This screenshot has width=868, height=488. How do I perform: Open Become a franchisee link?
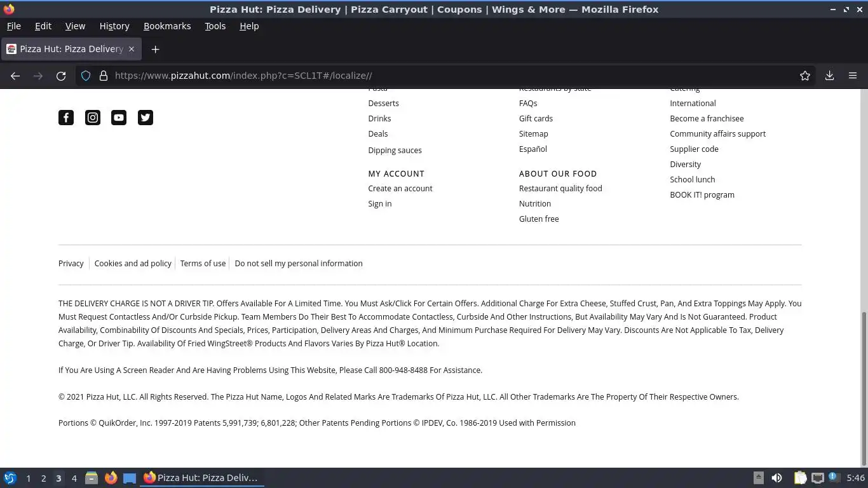[x=707, y=118]
